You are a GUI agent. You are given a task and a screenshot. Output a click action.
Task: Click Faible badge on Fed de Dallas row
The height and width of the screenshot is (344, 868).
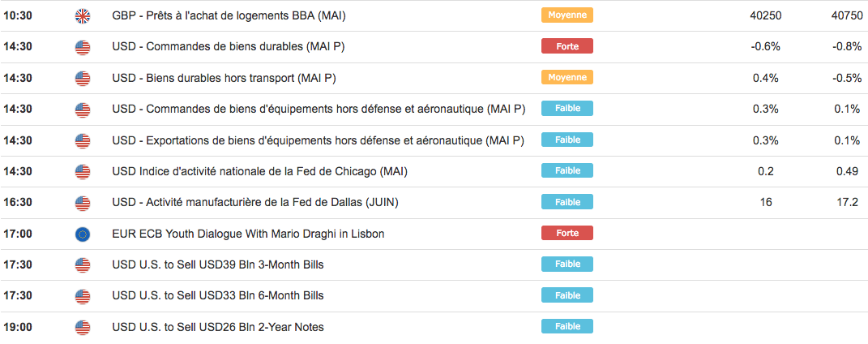point(567,202)
